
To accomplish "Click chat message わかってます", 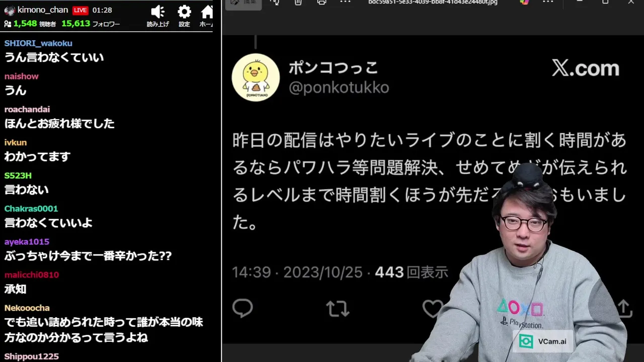I will point(37,157).
